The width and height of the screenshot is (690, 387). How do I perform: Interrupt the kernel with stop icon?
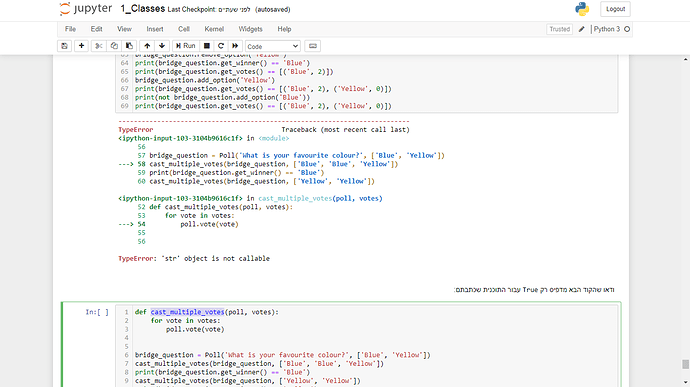point(206,46)
